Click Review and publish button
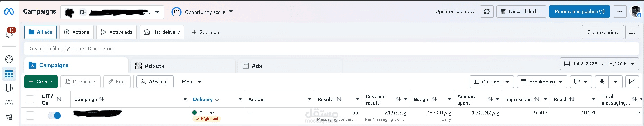This screenshot has height=126, width=644. click(x=579, y=11)
